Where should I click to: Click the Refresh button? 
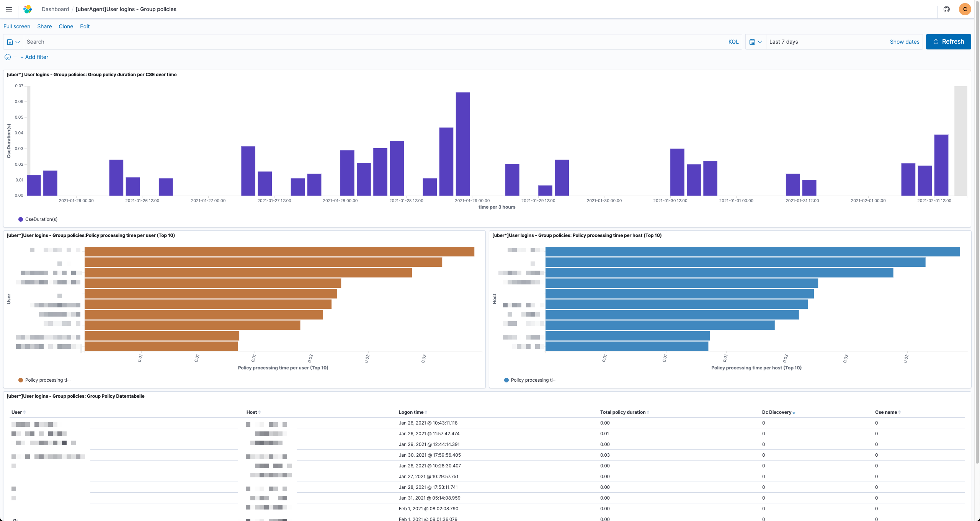pos(948,42)
